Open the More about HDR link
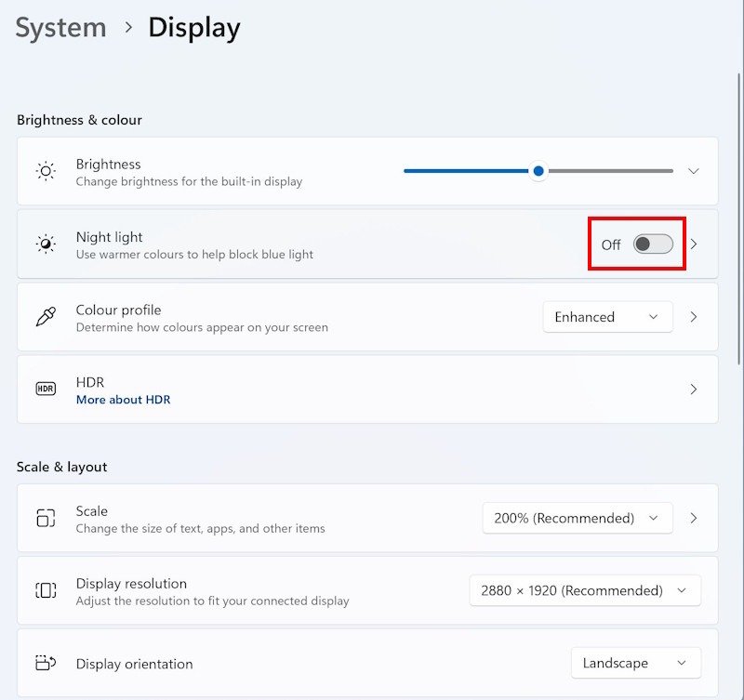Image resolution: width=744 pixels, height=700 pixels. point(123,400)
